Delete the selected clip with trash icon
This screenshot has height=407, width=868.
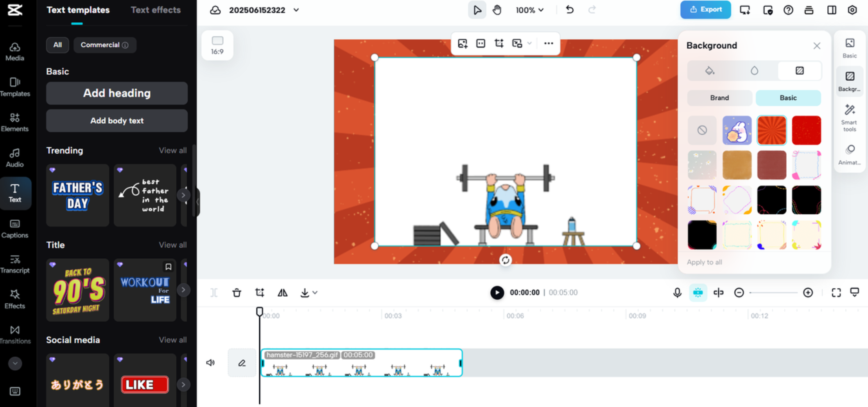pos(237,292)
